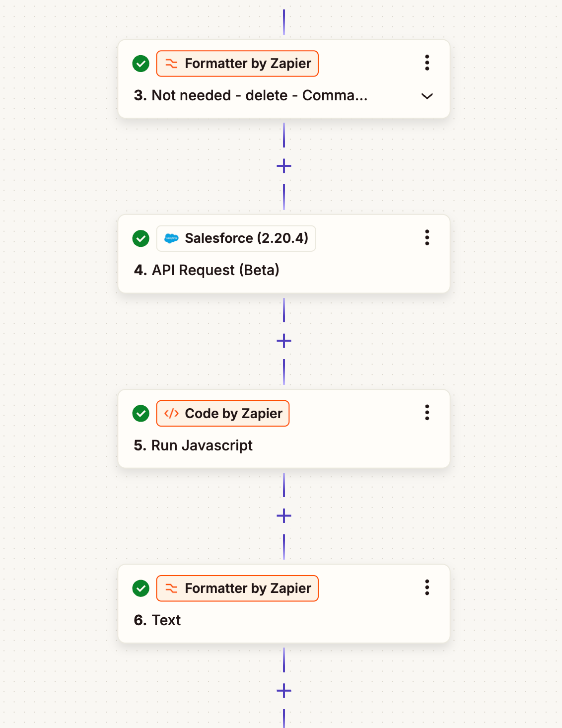Click the Code by Zapier app badge
The width and height of the screenshot is (562, 728).
coord(223,413)
